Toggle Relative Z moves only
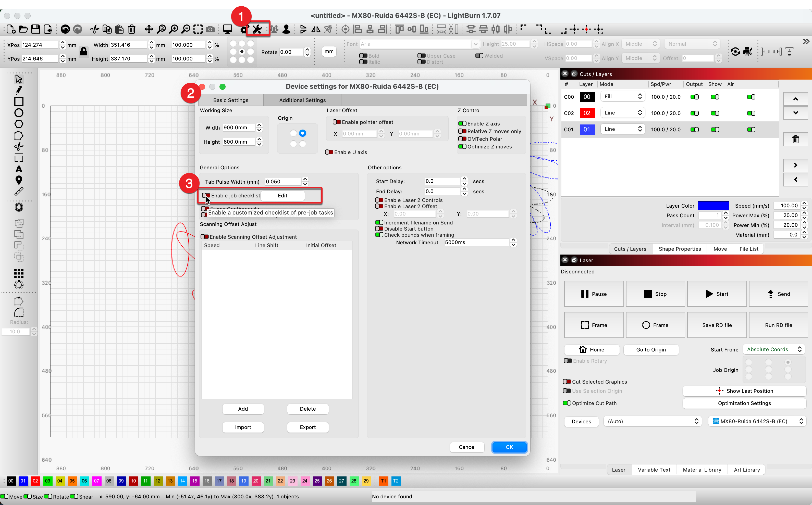 (462, 131)
